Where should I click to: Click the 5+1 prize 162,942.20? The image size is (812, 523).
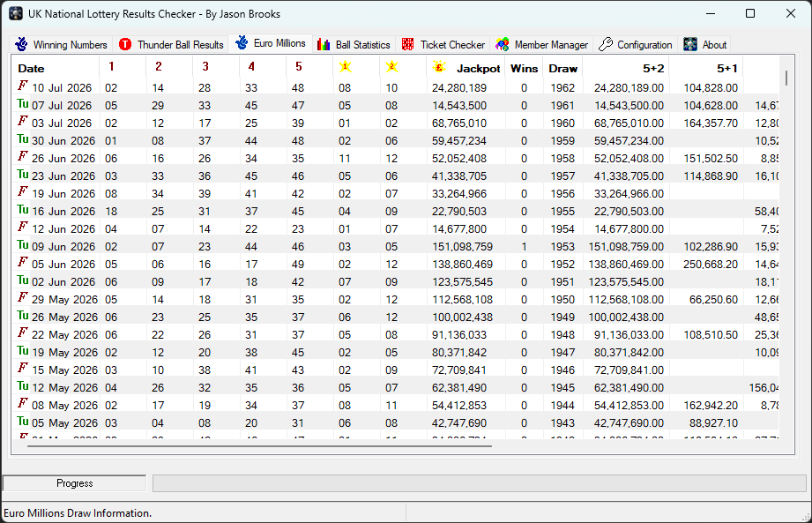point(711,405)
